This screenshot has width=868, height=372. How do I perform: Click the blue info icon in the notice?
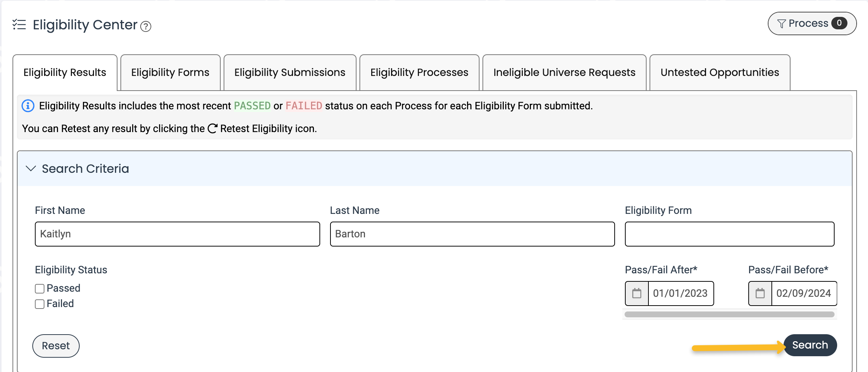[x=28, y=106]
